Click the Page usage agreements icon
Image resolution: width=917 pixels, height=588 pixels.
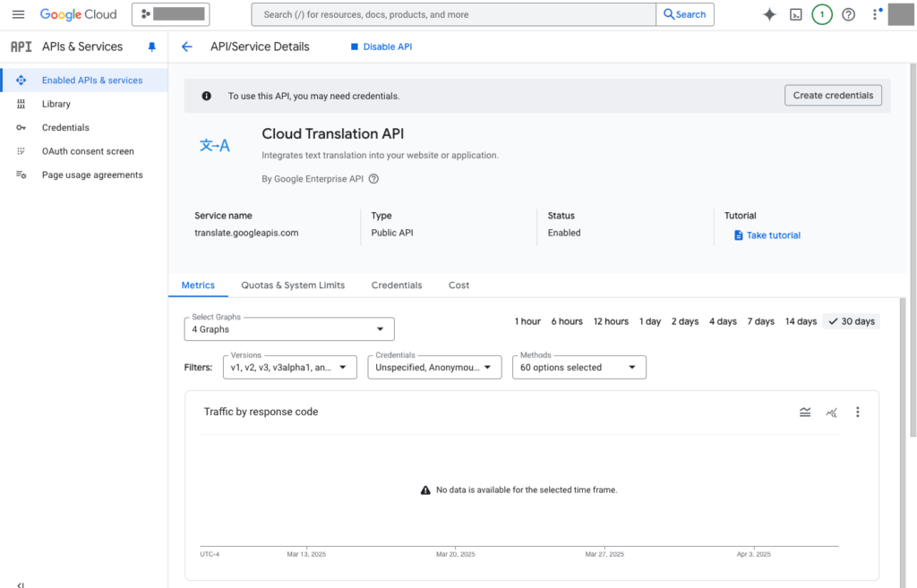(21, 175)
